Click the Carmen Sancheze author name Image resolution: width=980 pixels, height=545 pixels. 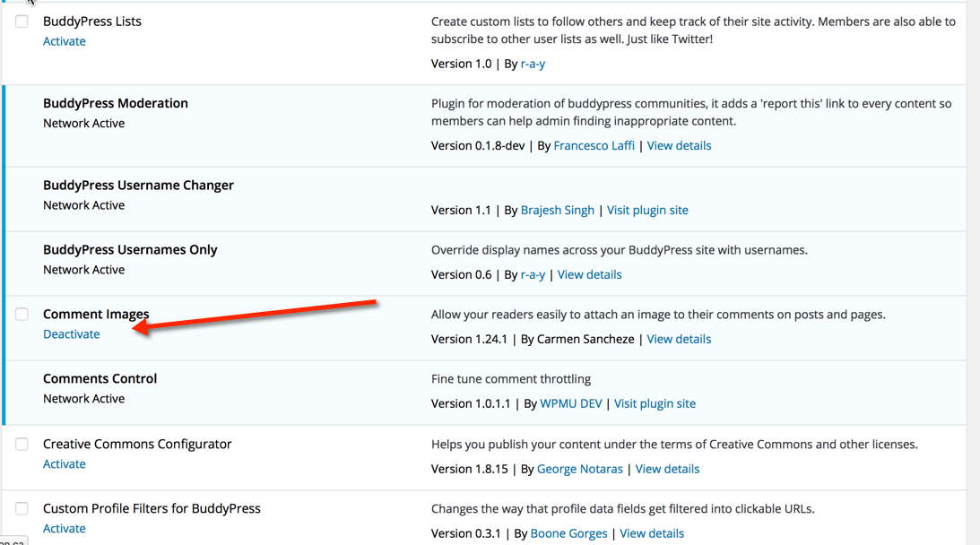[x=585, y=339]
